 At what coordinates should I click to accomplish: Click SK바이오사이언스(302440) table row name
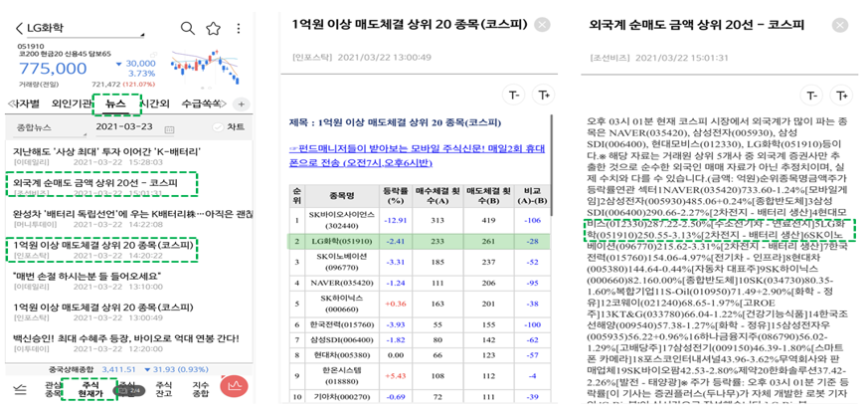pos(340,220)
